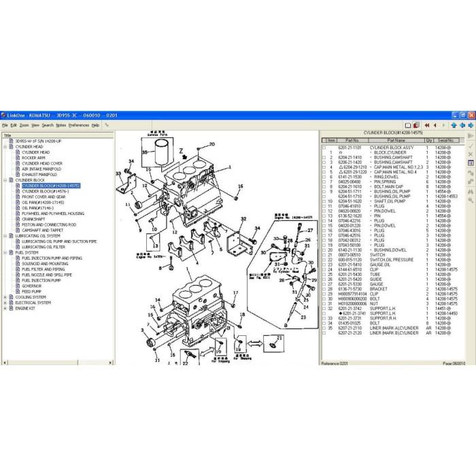Collapse the CYLINDER HEAD tree node
This screenshot has width=476, height=476.
5,147
